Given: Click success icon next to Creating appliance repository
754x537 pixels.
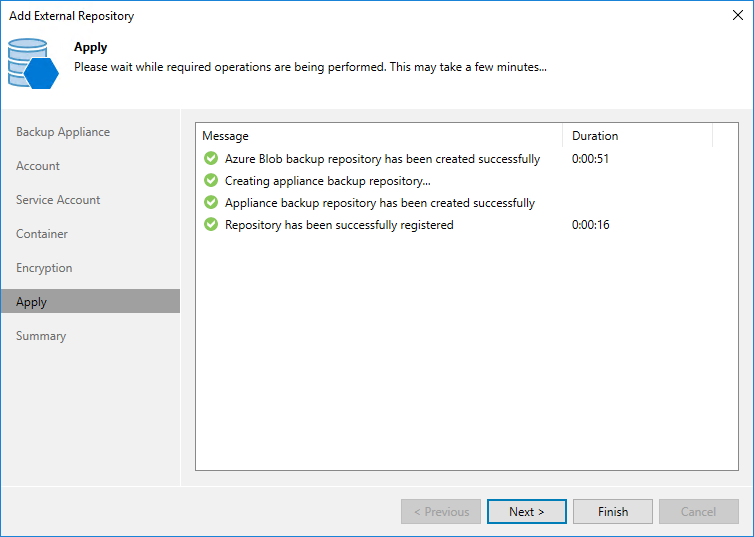Looking at the screenshot, I should pyautogui.click(x=211, y=180).
